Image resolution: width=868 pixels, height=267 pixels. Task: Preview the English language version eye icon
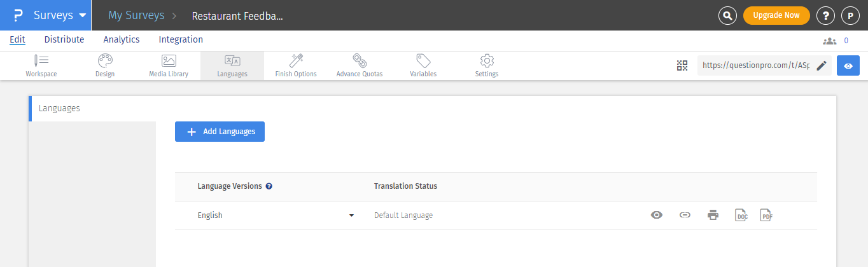click(657, 216)
